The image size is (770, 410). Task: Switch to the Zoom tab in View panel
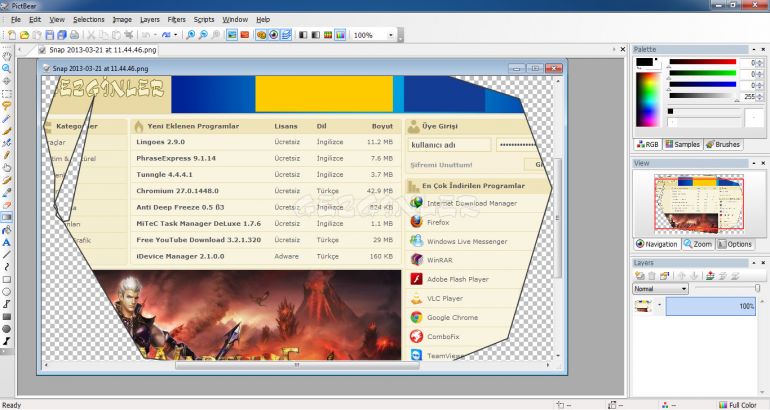(698, 244)
